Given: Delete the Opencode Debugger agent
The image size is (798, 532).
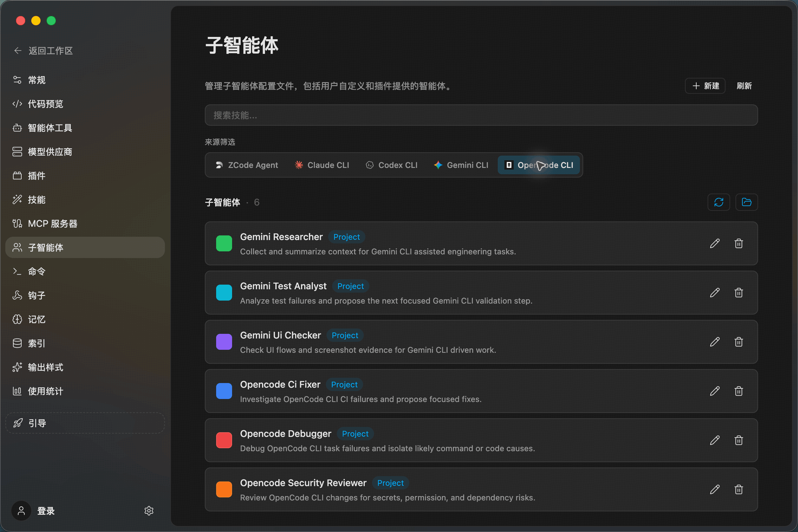Looking at the screenshot, I should (x=738, y=440).
